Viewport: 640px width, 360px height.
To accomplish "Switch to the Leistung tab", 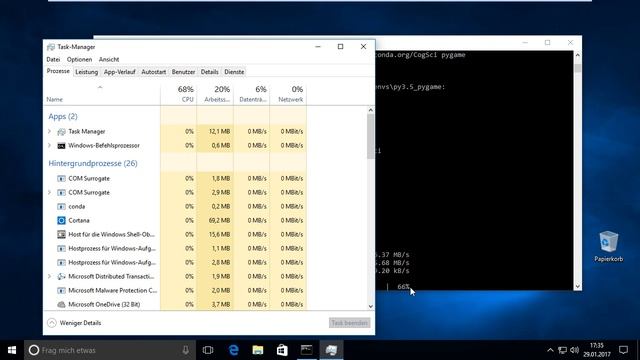I will click(87, 72).
